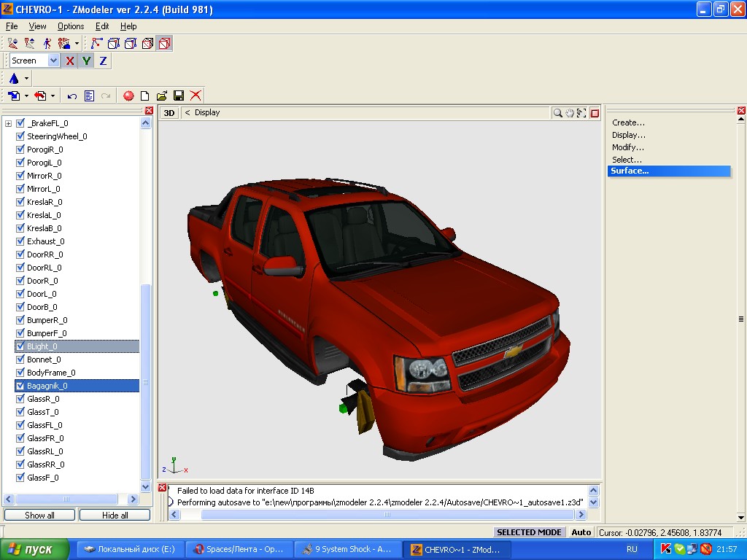This screenshot has height=560, width=747.
Task: Open the blue lined-page history icon
Action: click(x=89, y=96)
